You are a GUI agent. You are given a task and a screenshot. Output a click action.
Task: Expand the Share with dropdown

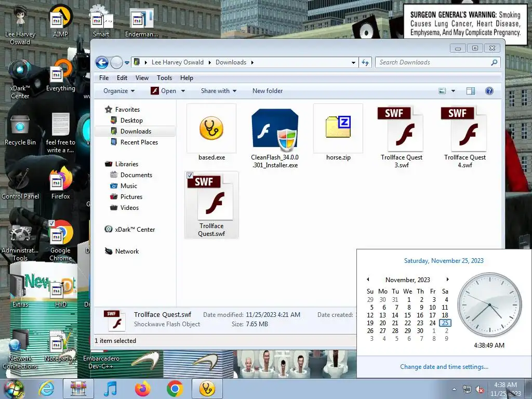point(219,91)
